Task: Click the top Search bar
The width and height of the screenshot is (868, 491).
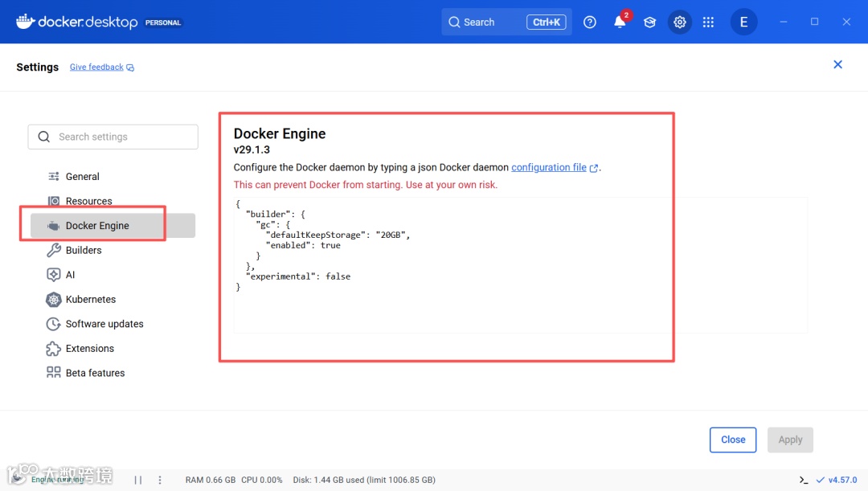Action: 506,23
